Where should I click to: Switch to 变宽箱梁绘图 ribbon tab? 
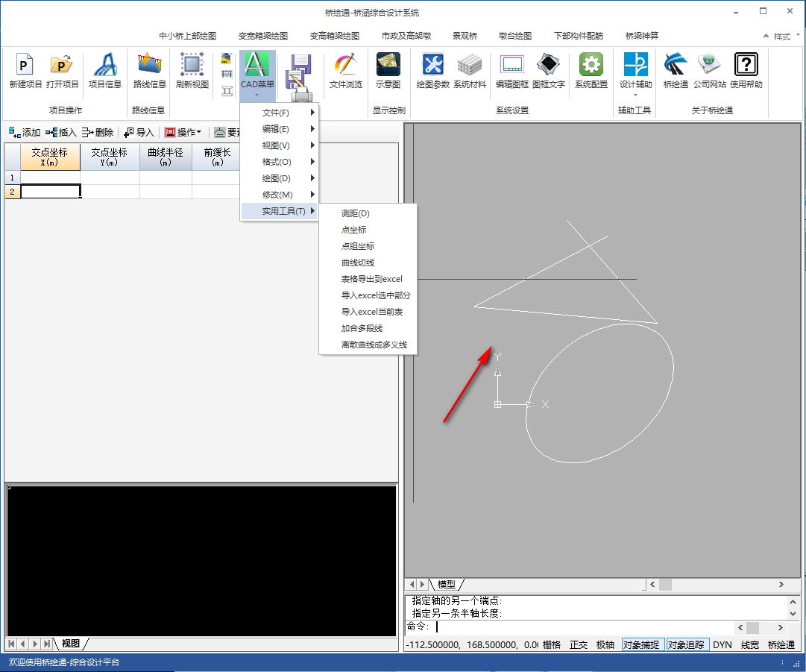(x=263, y=36)
